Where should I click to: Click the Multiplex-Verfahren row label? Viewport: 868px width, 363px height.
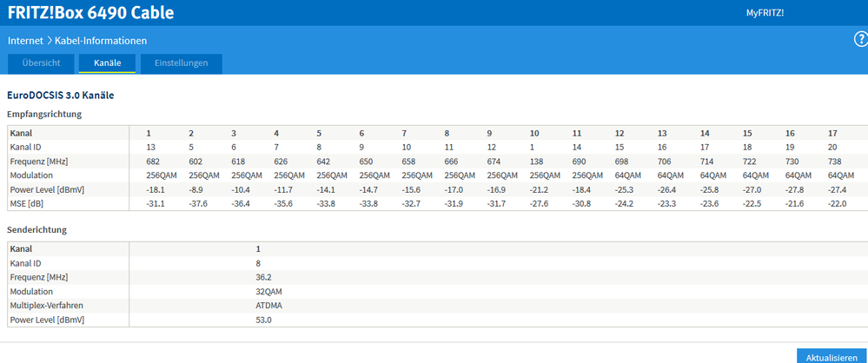click(x=49, y=306)
